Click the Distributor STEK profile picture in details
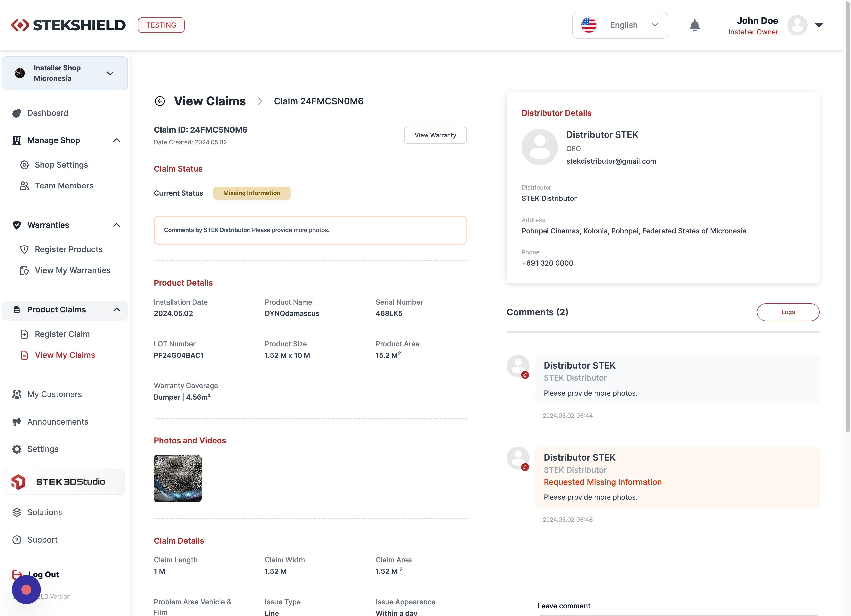 (540, 147)
